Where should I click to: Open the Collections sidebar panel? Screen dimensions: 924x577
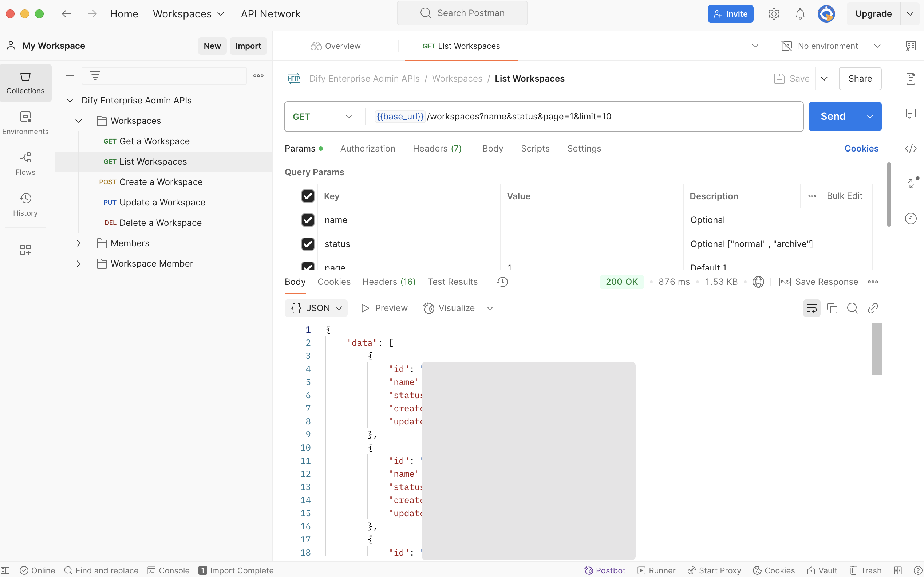point(25,82)
